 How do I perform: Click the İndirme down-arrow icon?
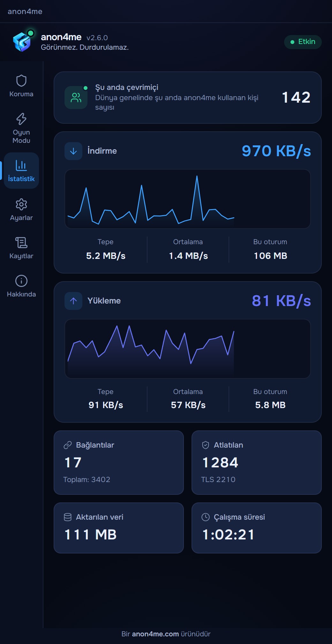pos(73,151)
